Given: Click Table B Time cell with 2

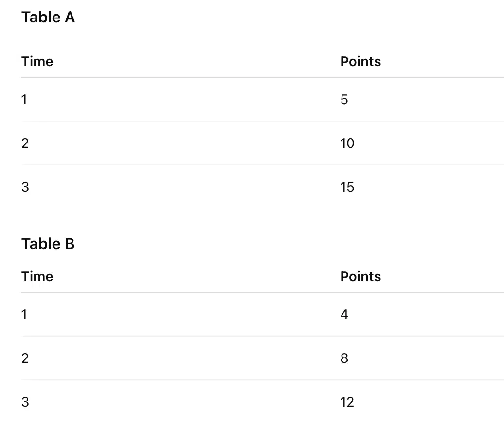Looking at the screenshot, I should (x=25, y=358).
